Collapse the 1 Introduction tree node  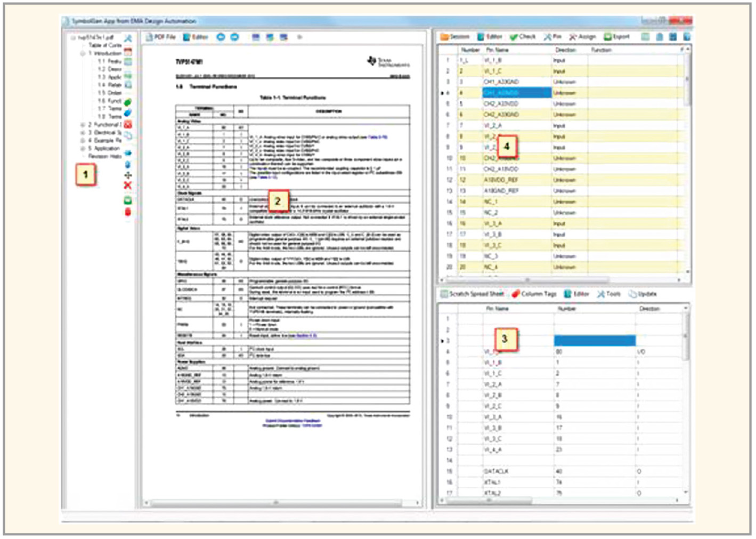coord(83,53)
